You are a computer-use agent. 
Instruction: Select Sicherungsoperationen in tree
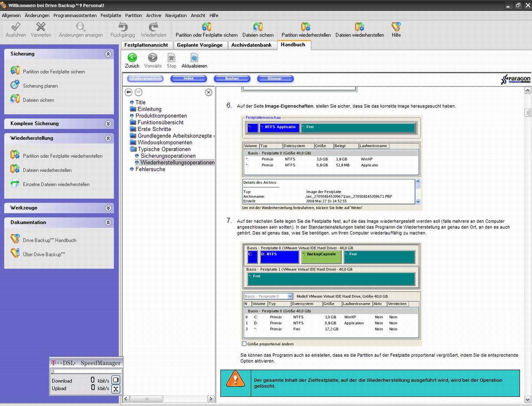click(168, 156)
